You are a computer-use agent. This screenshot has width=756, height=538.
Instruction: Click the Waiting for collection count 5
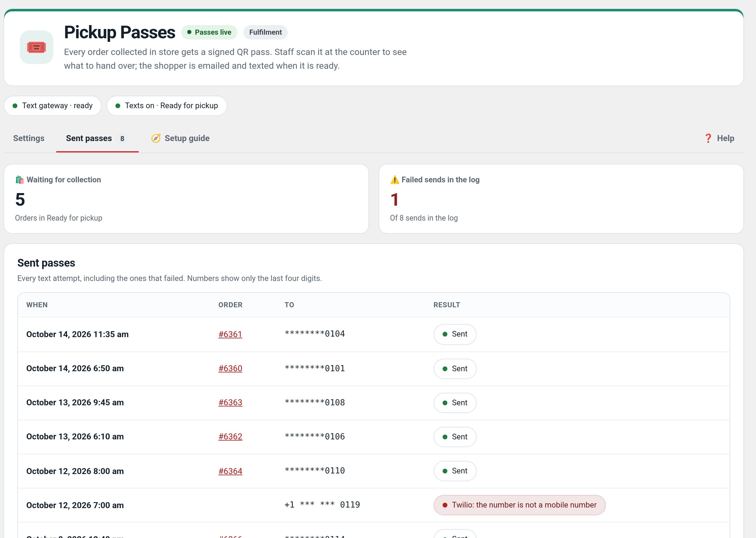point(20,199)
